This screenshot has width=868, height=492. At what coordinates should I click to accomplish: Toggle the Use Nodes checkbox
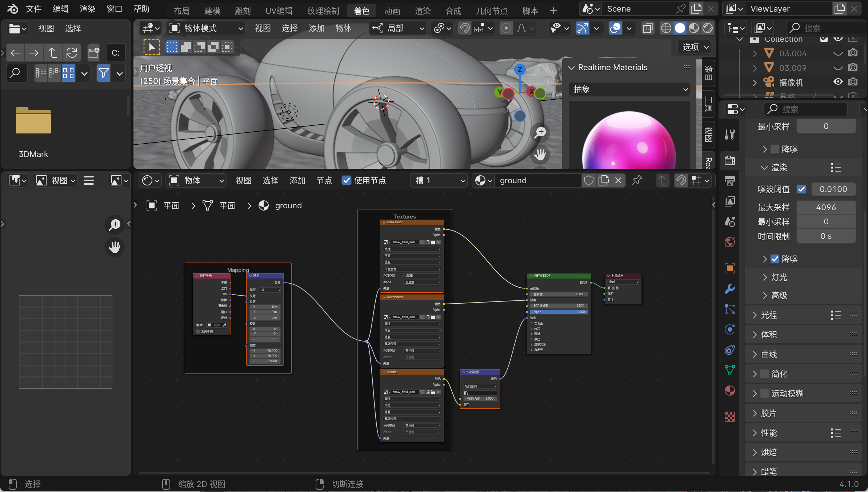[347, 180]
